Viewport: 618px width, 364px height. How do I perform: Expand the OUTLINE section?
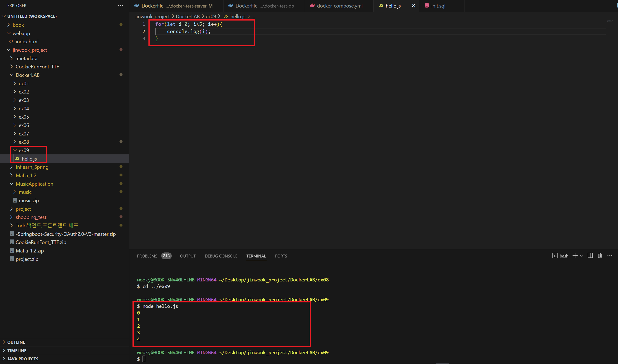point(16,342)
